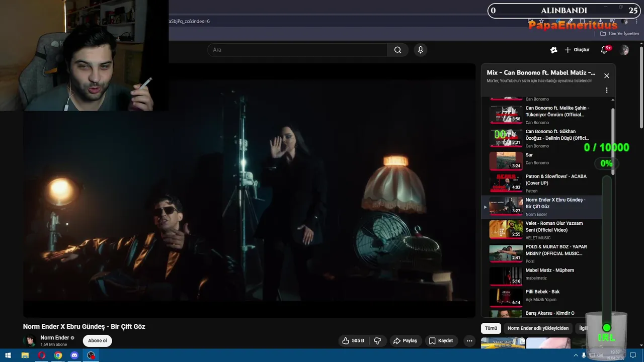Viewport: 644px width, 362px height.
Task: Play POIZI & MURAT BOZ YAPAR MISIN
Action: 546,253
